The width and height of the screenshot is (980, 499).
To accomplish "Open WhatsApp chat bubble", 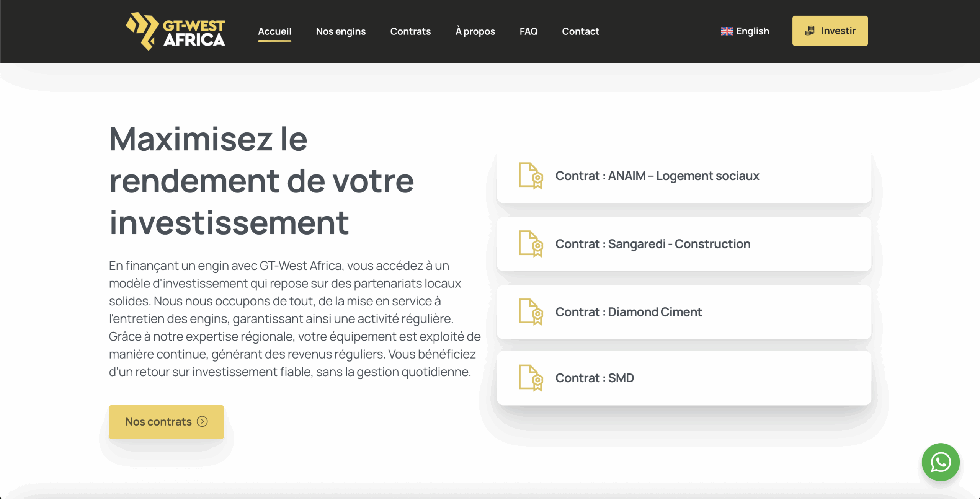I will [x=941, y=462].
